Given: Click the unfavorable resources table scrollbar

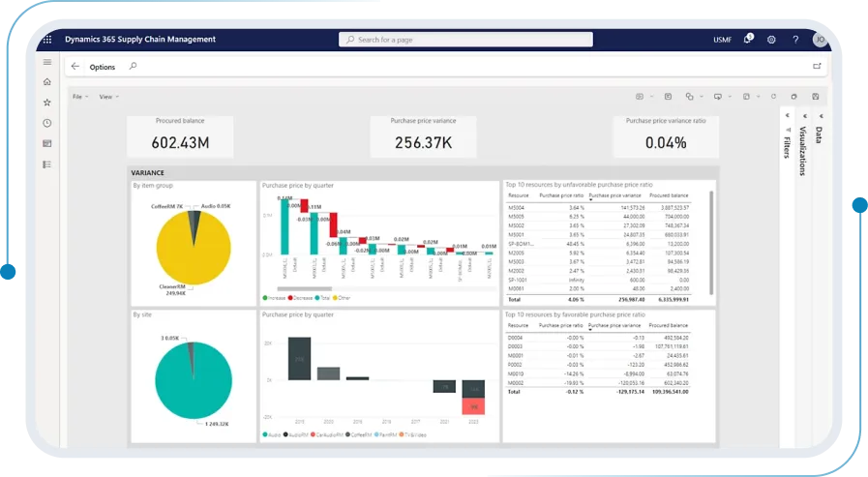Looking at the screenshot, I should (x=711, y=243).
